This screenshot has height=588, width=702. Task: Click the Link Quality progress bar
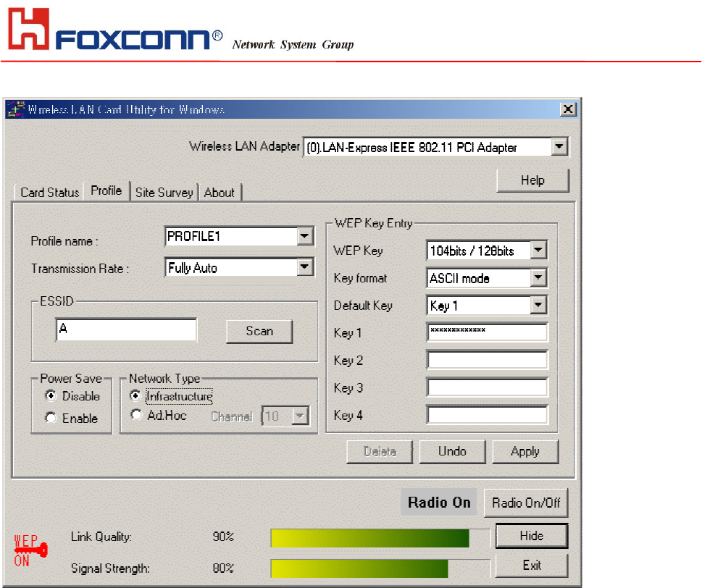point(380,538)
